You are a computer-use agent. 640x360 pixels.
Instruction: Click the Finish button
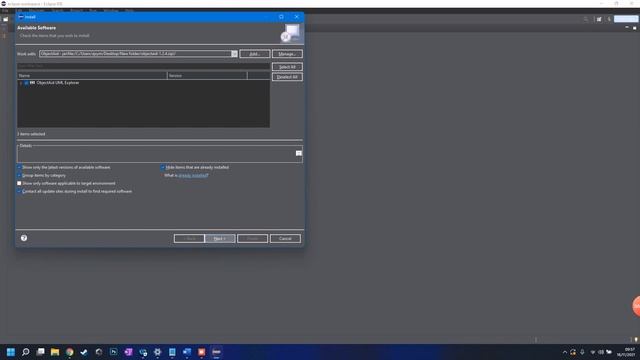253,238
